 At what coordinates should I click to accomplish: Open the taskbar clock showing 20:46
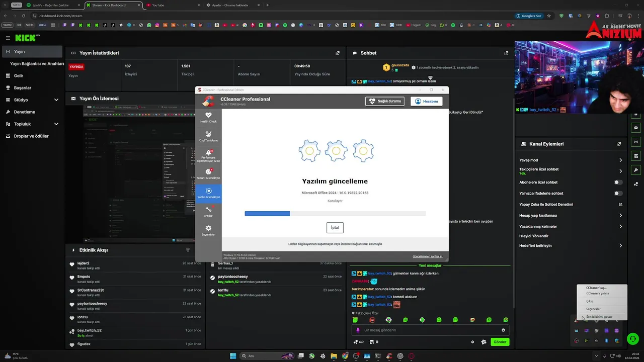click(631, 356)
